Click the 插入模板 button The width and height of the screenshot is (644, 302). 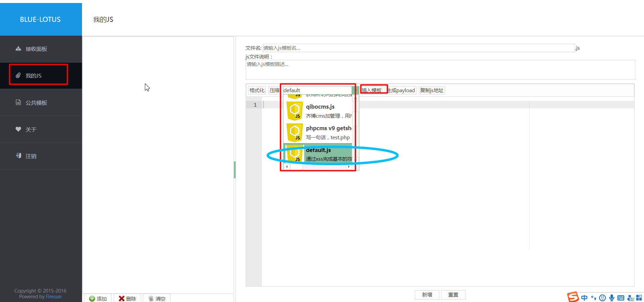pyautogui.click(x=372, y=90)
